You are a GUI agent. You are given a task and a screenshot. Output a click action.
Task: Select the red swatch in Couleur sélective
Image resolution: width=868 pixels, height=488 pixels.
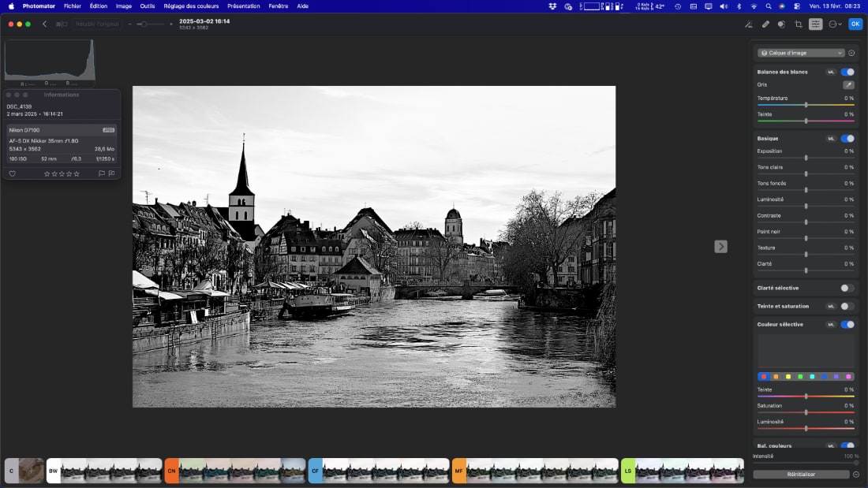click(764, 377)
